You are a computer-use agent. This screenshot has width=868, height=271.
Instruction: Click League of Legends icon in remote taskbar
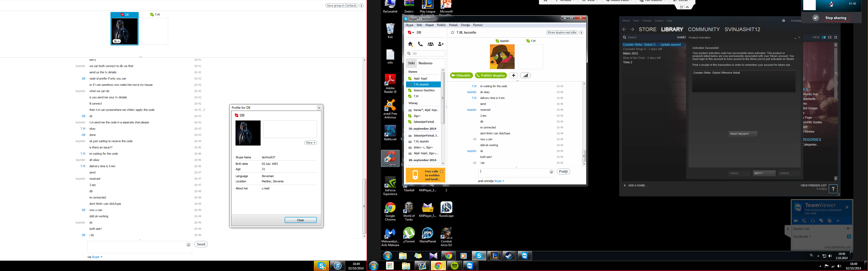pyautogui.click(x=494, y=256)
